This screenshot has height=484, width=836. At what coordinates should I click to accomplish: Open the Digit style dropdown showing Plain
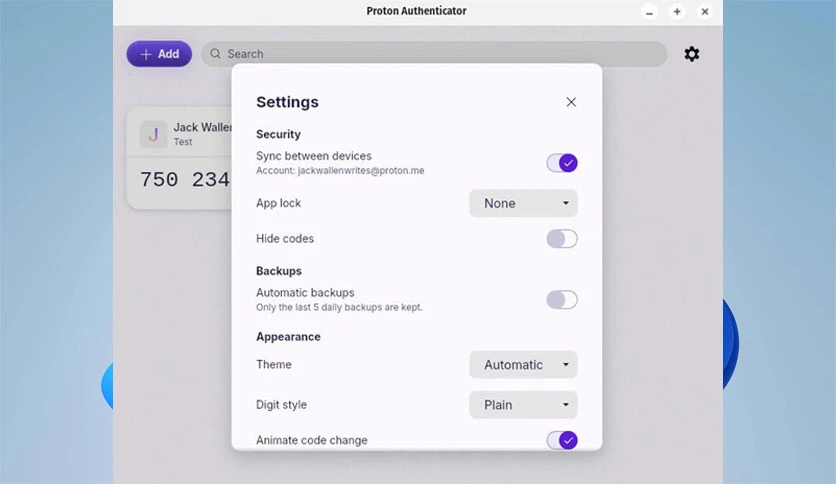click(x=523, y=405)
